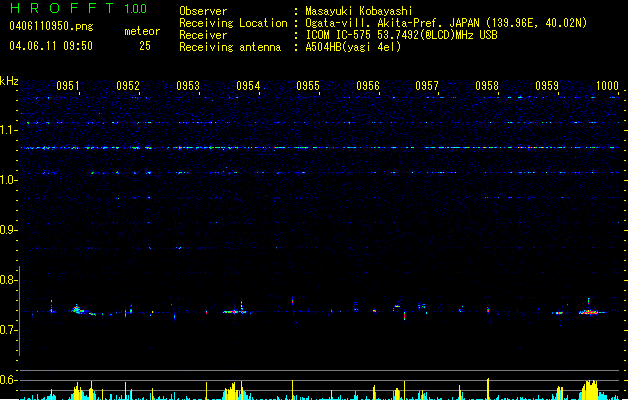Click observer name Masayuki Kobayashi
Viewport: 629px width, 400px height.
pos(359,11)
